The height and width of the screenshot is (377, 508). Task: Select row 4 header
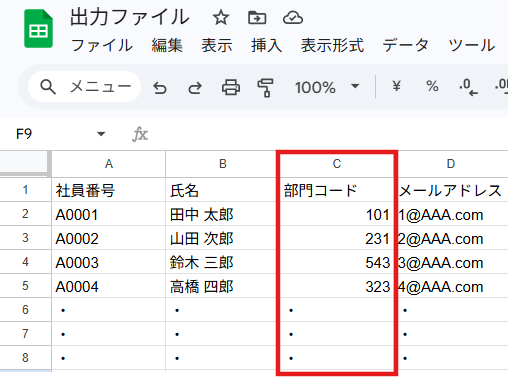(x=25, y=262)
